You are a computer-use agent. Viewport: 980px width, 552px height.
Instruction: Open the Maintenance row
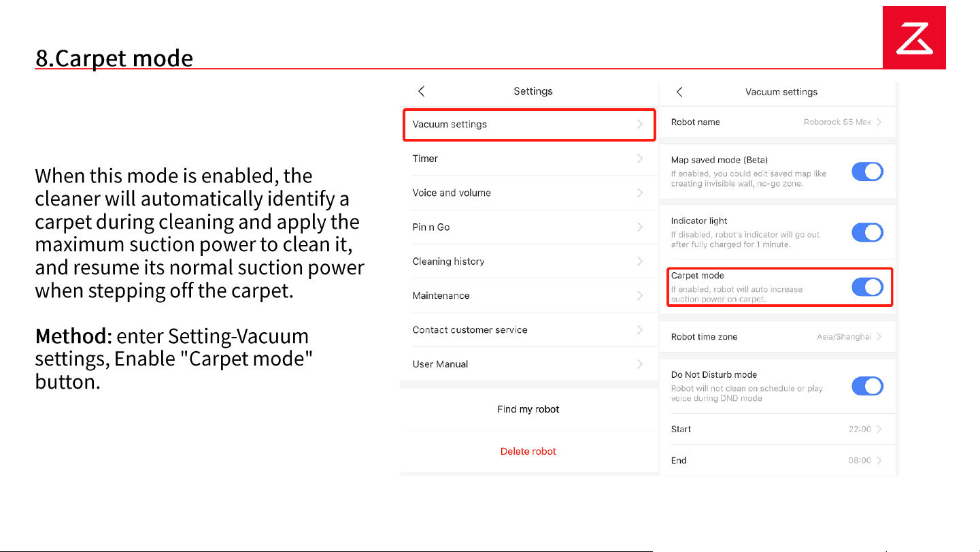point(529,295)
